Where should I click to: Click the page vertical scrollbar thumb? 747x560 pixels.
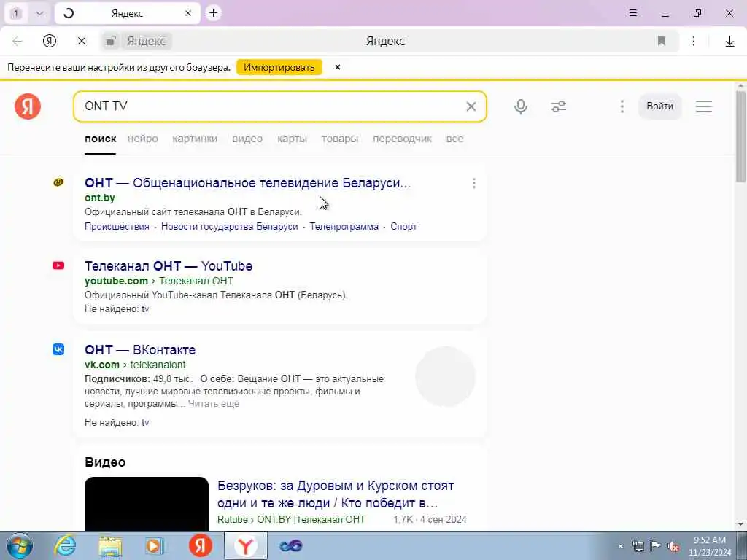pos(740,136)
